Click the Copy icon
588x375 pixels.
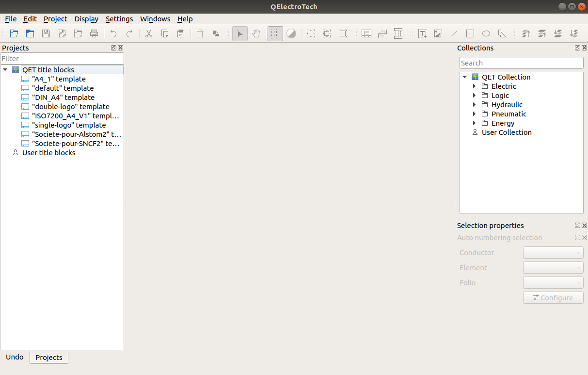[165, 33]
